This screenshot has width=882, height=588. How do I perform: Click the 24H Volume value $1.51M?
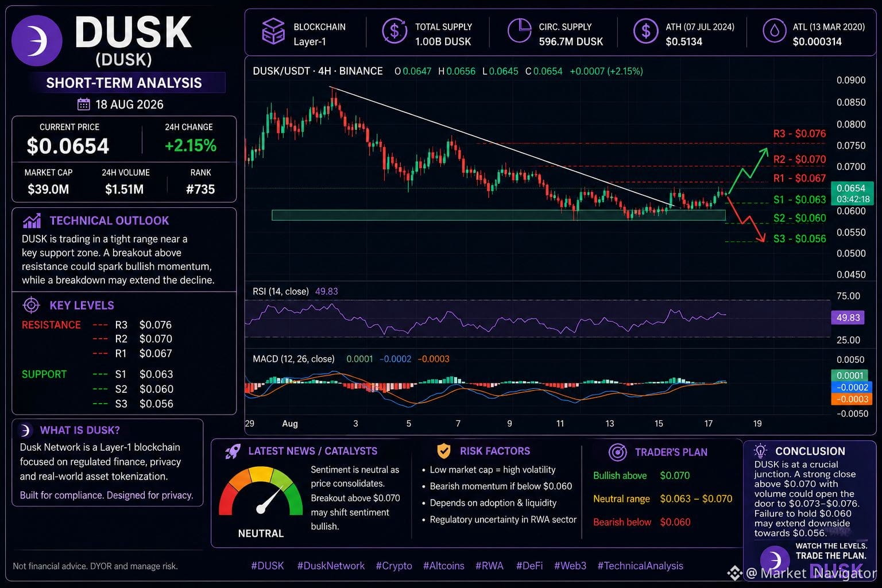point(125,189)
